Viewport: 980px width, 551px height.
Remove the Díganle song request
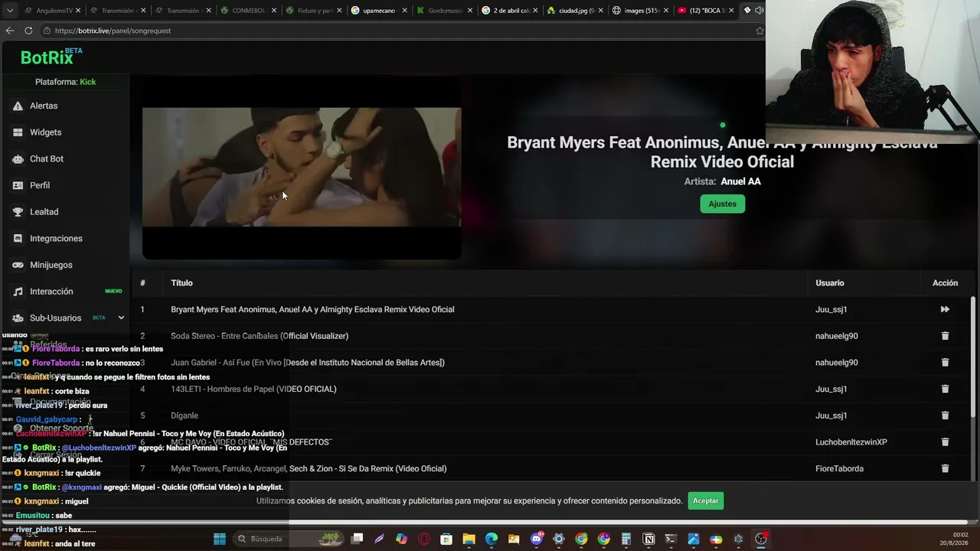[945, 416]
